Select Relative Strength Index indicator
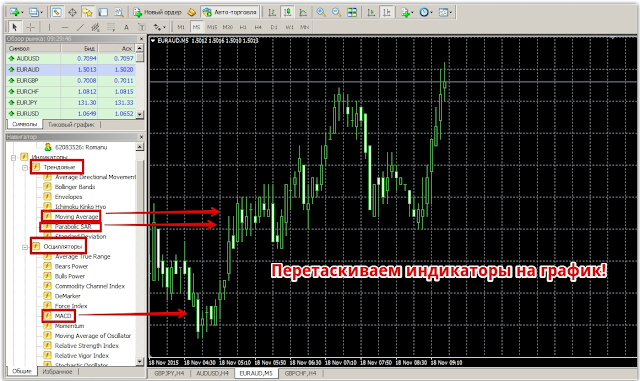The image size is (640, 381). tap(87, 346)
